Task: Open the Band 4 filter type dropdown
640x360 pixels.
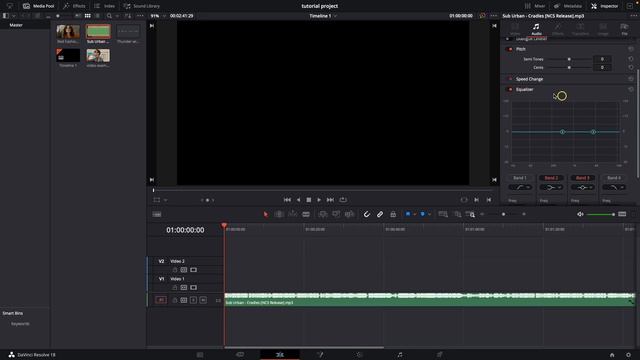Action: point(614,187)
